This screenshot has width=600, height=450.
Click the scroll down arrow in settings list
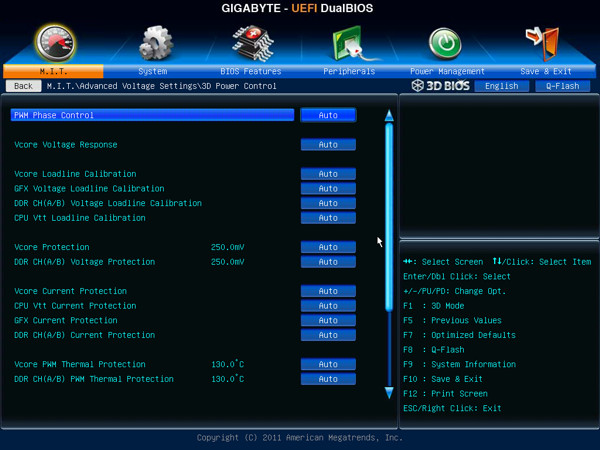click(x=389, y=393)
